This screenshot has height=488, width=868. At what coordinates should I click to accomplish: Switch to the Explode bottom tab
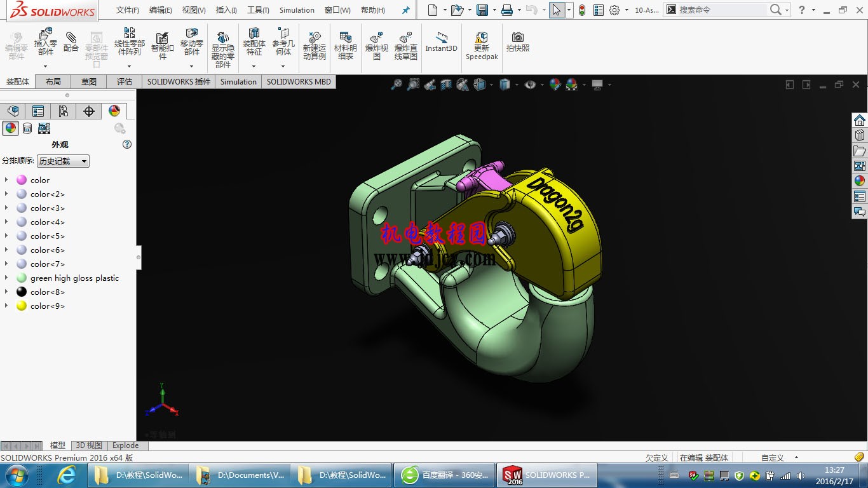click(125, 445)
